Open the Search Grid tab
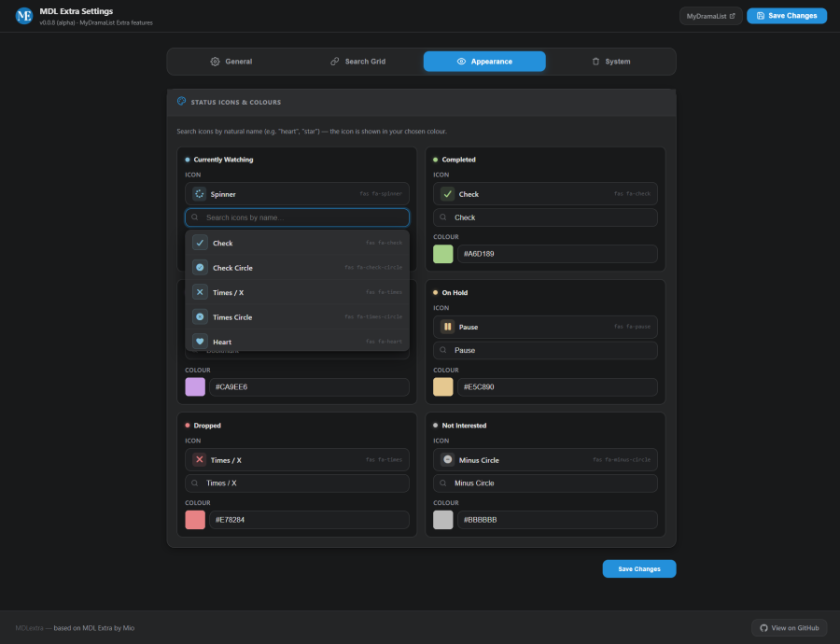The width and height of the screenshot is (840, 644). click(x=357, y=62)
